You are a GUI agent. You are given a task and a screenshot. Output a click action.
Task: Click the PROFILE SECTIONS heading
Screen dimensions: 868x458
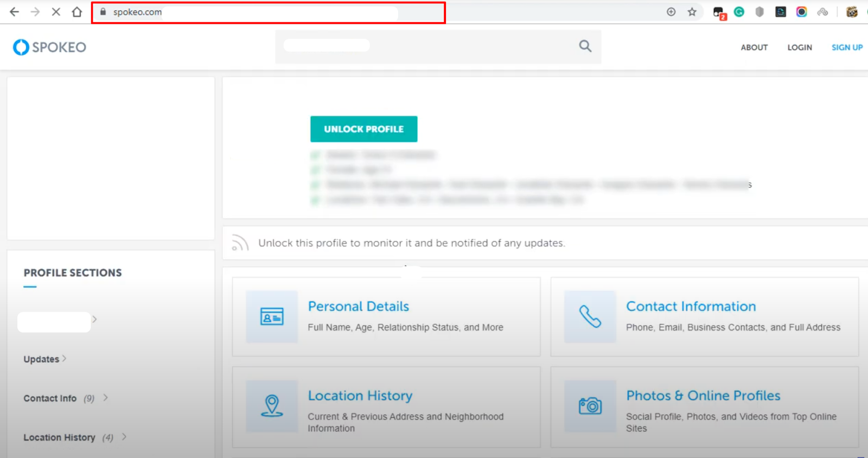coord(73,273)
